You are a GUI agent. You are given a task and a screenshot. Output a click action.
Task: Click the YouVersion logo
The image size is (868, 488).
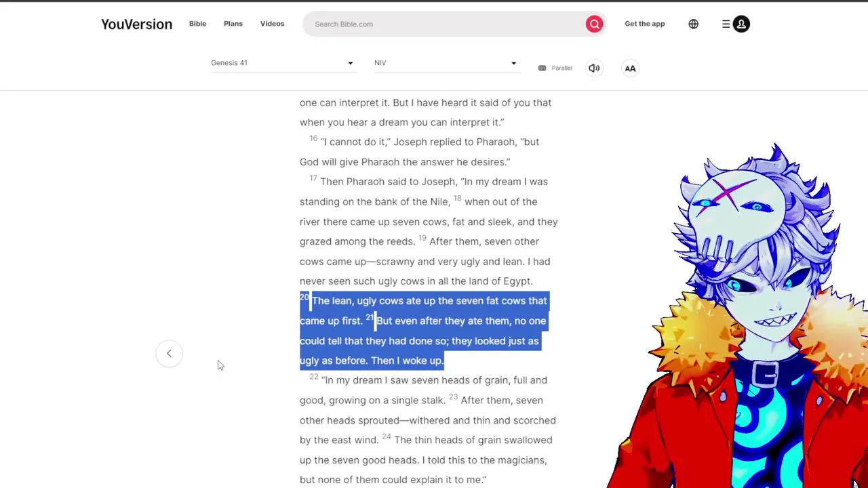[x=136, y=24]
